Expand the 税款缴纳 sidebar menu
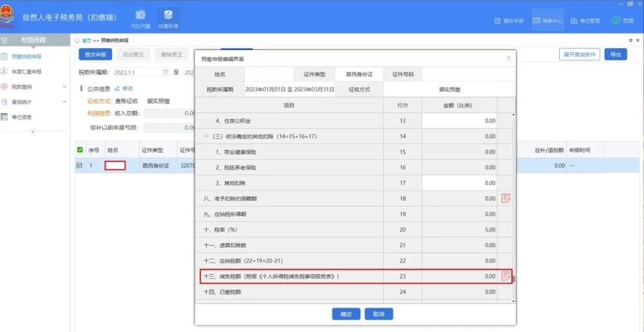The image size is (644, 332). point(64,87)
